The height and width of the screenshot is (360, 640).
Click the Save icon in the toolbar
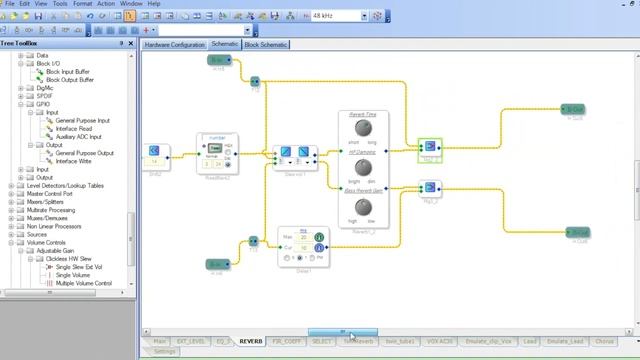tap(38, 16)
